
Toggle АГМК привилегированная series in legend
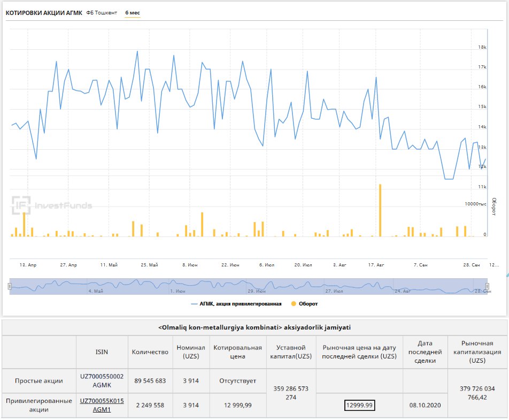(x=236, y=304)
